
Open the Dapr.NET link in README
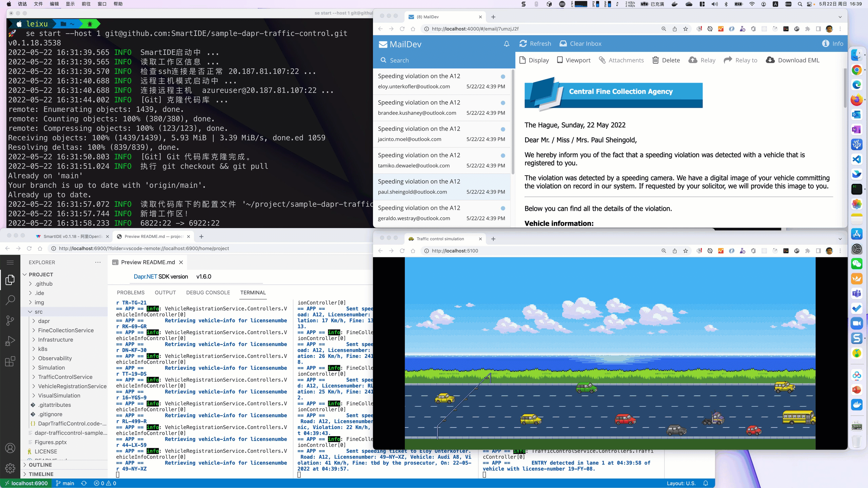[x=145, y=277]
